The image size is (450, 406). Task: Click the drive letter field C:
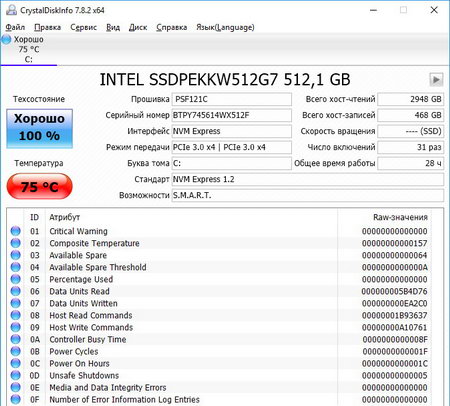232,163
